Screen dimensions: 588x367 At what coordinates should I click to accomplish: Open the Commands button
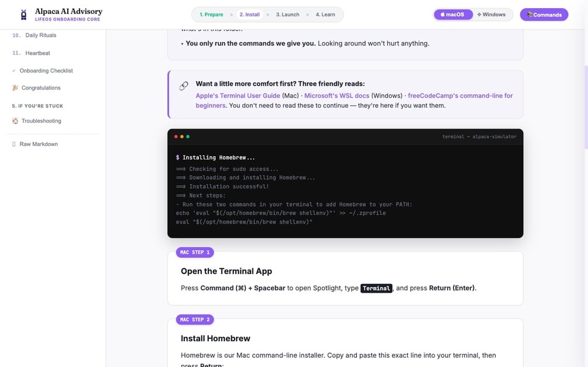[544, 15]
